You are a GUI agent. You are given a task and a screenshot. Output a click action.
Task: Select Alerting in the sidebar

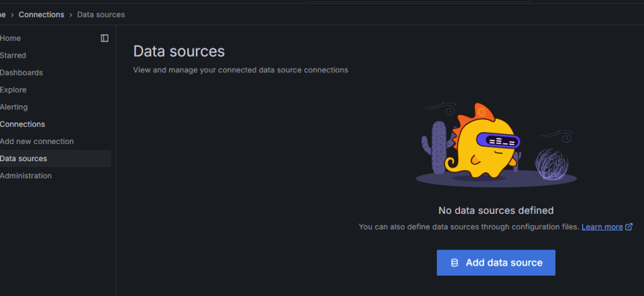tap(14, 107)
